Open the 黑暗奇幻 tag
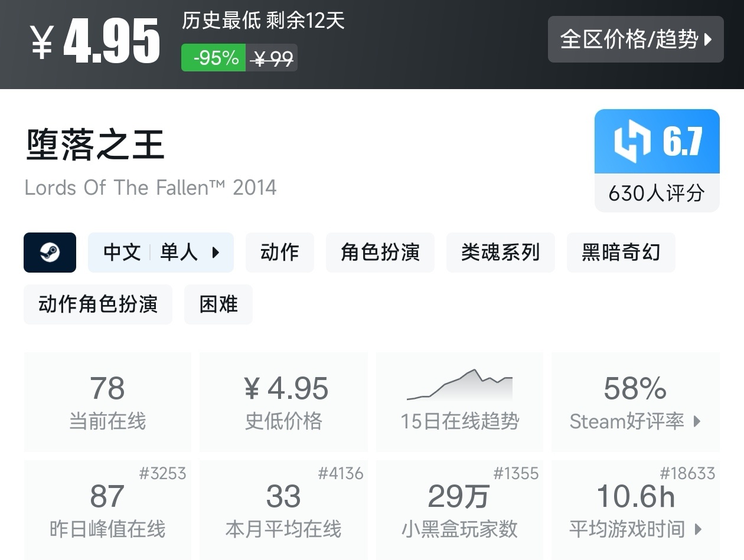 click(621, 253)
